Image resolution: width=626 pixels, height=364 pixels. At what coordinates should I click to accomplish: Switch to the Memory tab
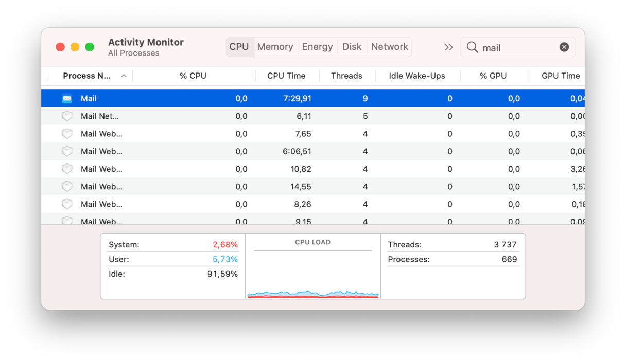[275, 47]
